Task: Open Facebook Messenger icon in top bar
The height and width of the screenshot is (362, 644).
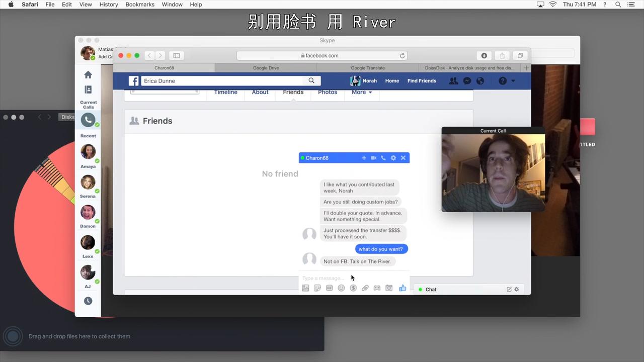Action: (467, 81)
